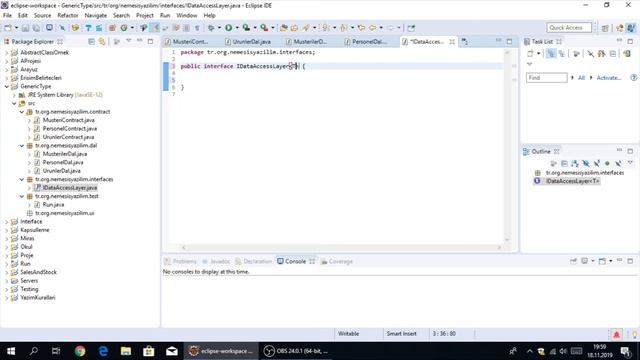Click the Task List help icon
The width and height of the screenshot is (640, 360).
click(x=633, y=78)
